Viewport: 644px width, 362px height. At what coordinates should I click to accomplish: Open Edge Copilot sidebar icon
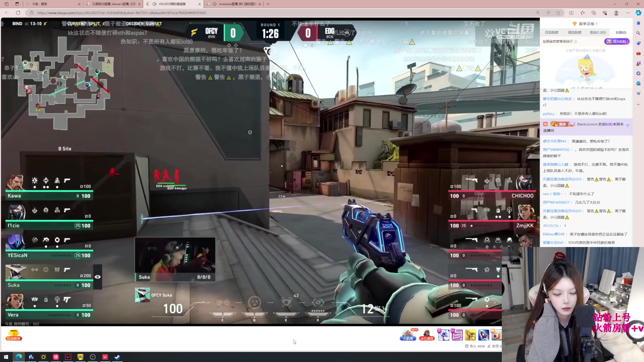coord(638,13)
